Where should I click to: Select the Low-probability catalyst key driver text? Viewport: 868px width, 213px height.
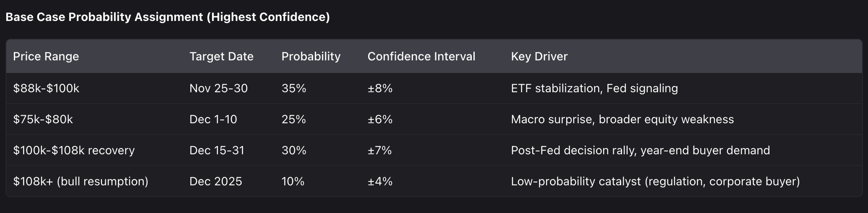coord(655,182)
